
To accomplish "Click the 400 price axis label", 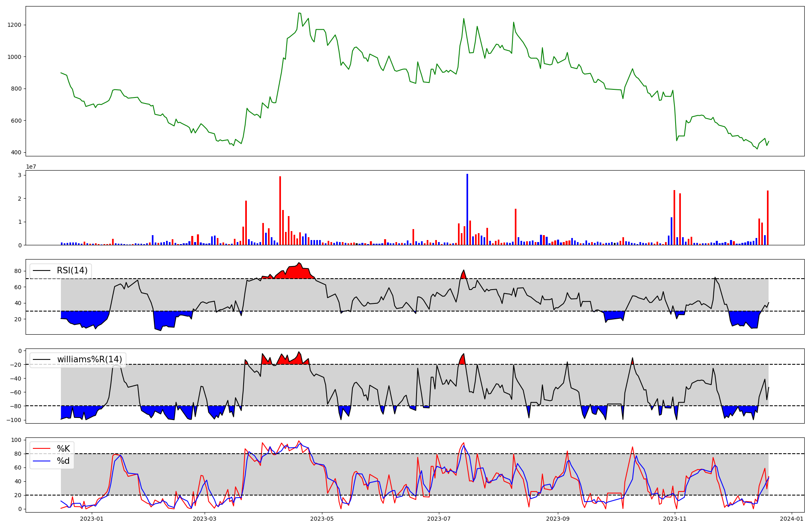I will [x=16, y=153].
